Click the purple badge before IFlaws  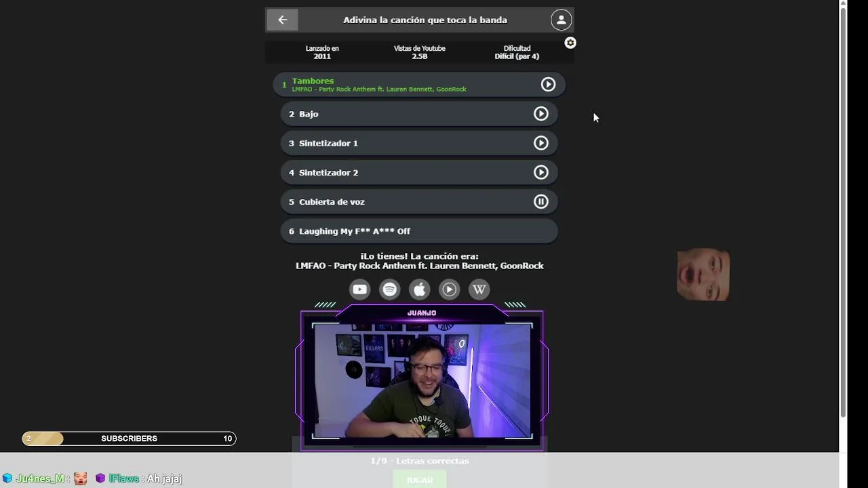click(x=100, y=479)
